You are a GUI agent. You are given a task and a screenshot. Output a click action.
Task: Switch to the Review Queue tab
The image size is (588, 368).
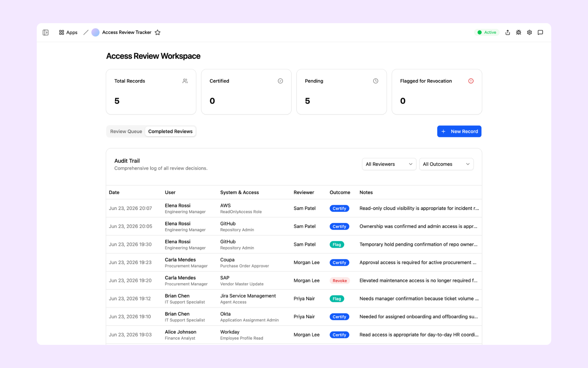(126, 132)
